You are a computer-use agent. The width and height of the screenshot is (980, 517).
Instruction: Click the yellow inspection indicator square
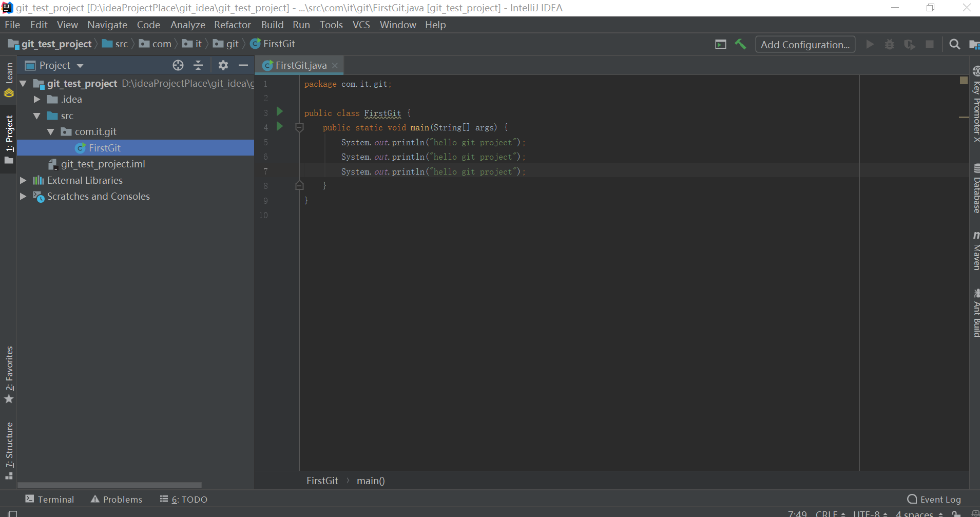964,80
